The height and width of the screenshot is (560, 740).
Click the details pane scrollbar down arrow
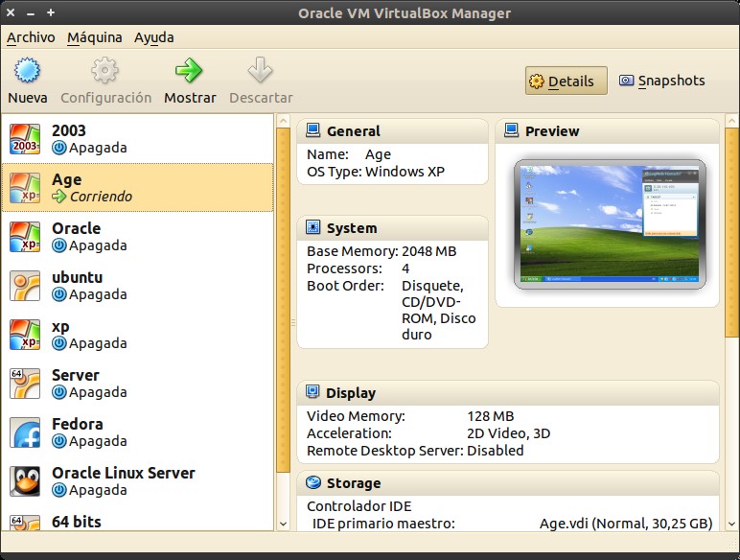pyautogui.click(x=732, y=524)
